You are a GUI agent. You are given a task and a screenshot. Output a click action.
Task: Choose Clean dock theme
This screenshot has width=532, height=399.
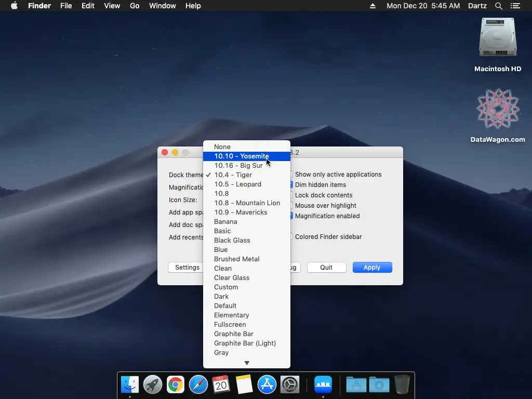pos(247,269)
